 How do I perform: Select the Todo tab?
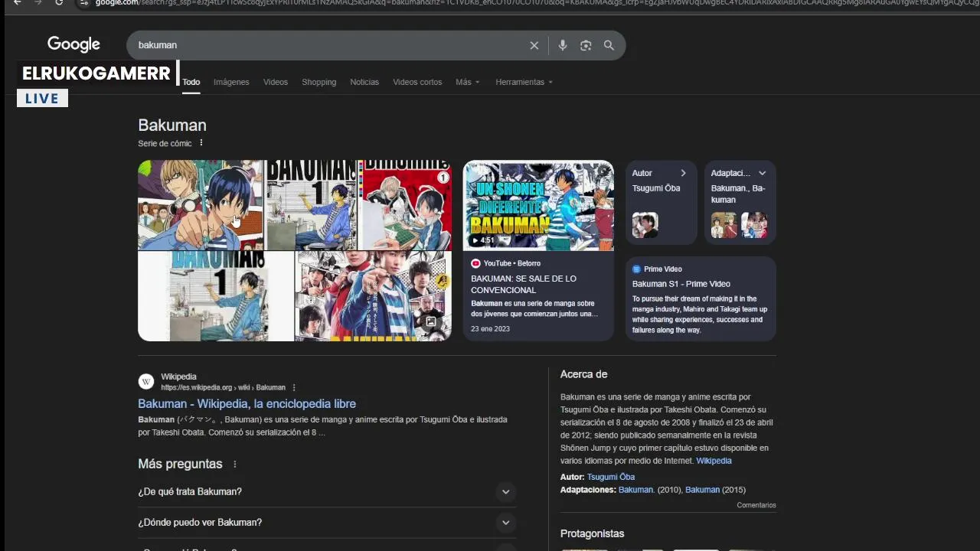191,82
